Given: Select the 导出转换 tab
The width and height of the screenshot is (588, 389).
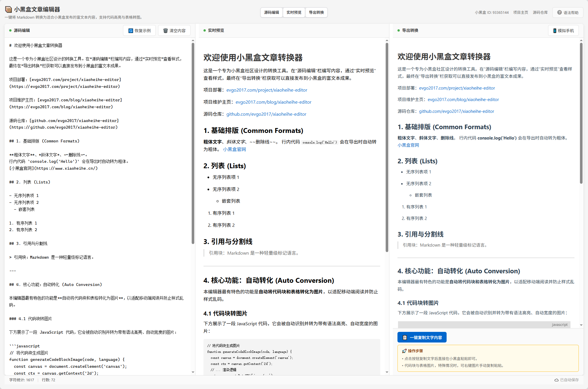Looking at the screenshot, I should tap(316, 12).
